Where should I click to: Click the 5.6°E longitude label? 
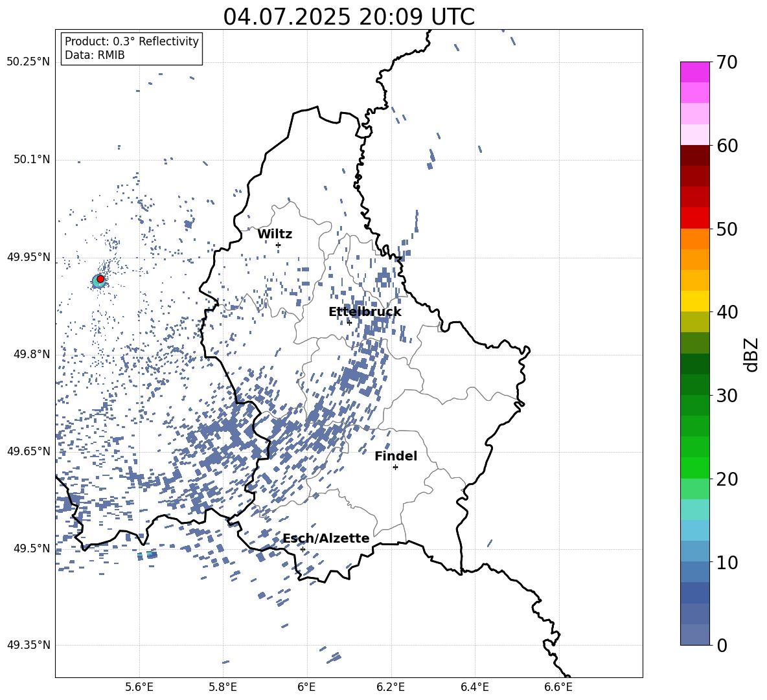point(139,687)
